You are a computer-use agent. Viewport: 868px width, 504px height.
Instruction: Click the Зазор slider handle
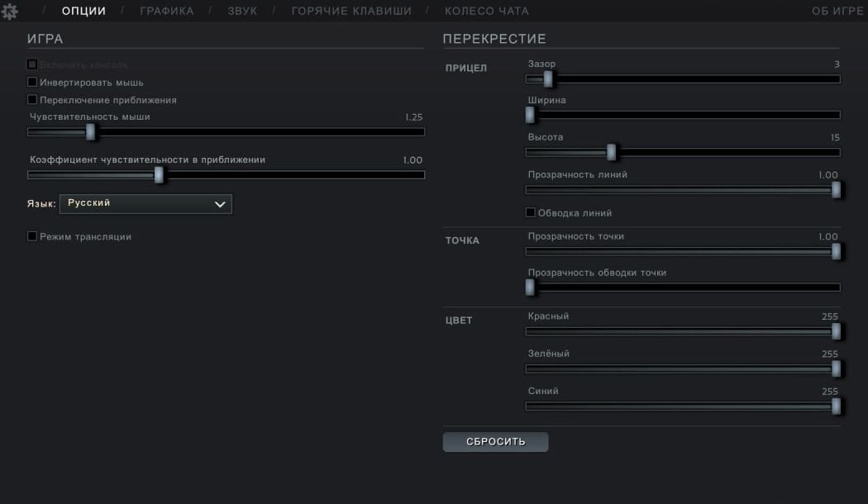coord(548,79)
